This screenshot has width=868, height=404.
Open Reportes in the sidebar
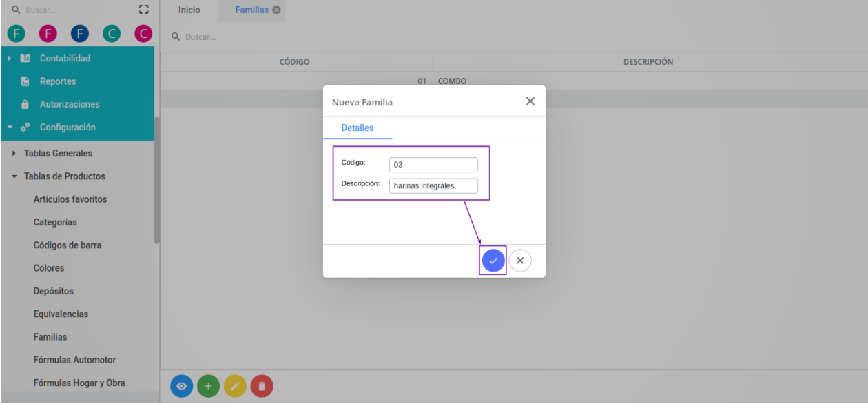58,81
